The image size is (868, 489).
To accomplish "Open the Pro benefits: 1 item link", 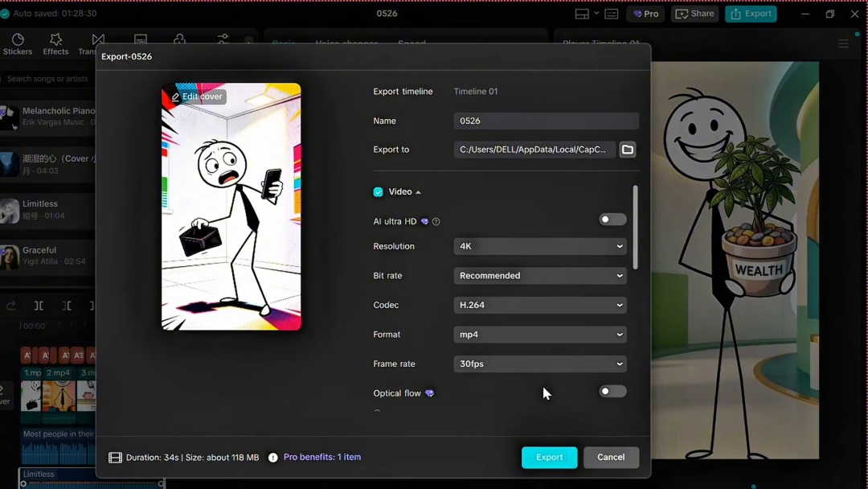I will pos(322,458).
